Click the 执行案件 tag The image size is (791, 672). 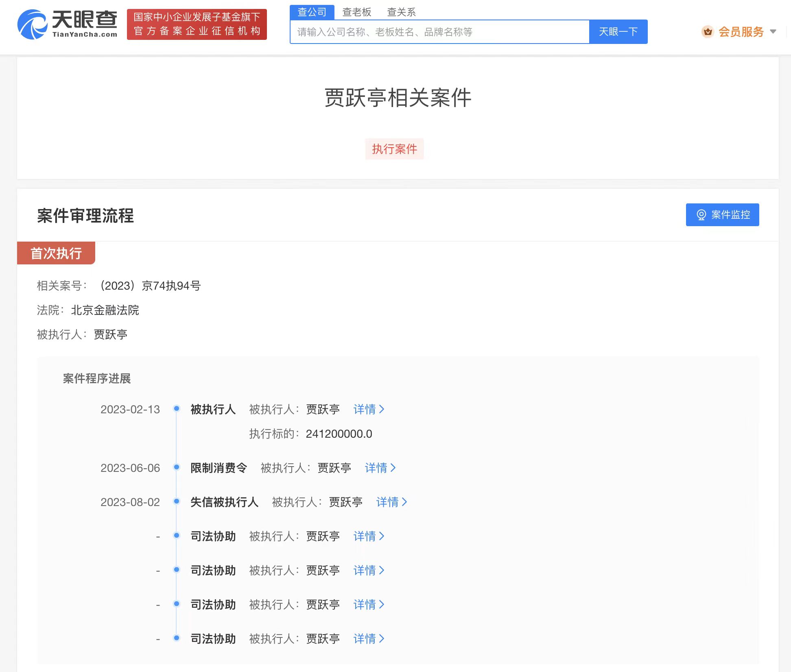[x=394, y=149]
